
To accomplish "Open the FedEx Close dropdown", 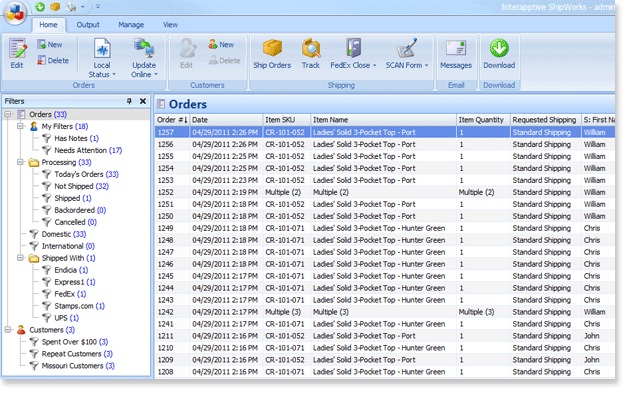I will [353, 53].
